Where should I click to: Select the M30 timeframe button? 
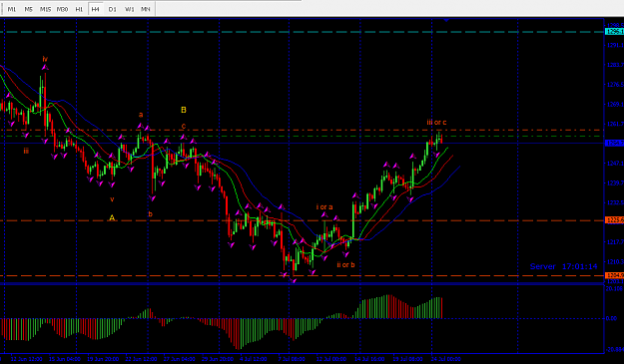pyautogui.click(x=62, y=9)
